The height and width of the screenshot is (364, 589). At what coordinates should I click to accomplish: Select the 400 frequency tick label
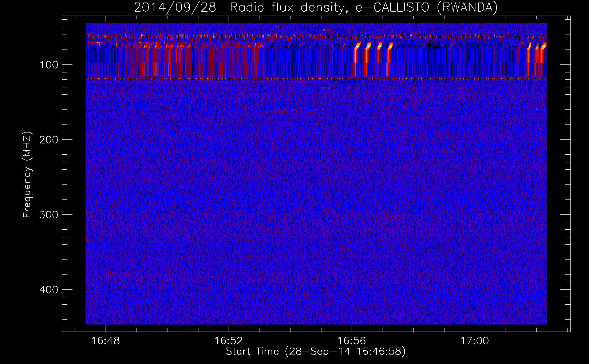(x=49, y=290)
